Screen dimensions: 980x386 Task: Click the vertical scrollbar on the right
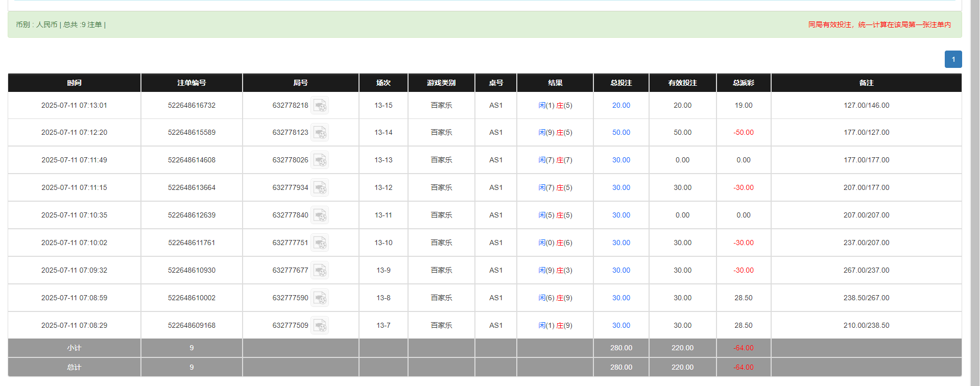975,193
